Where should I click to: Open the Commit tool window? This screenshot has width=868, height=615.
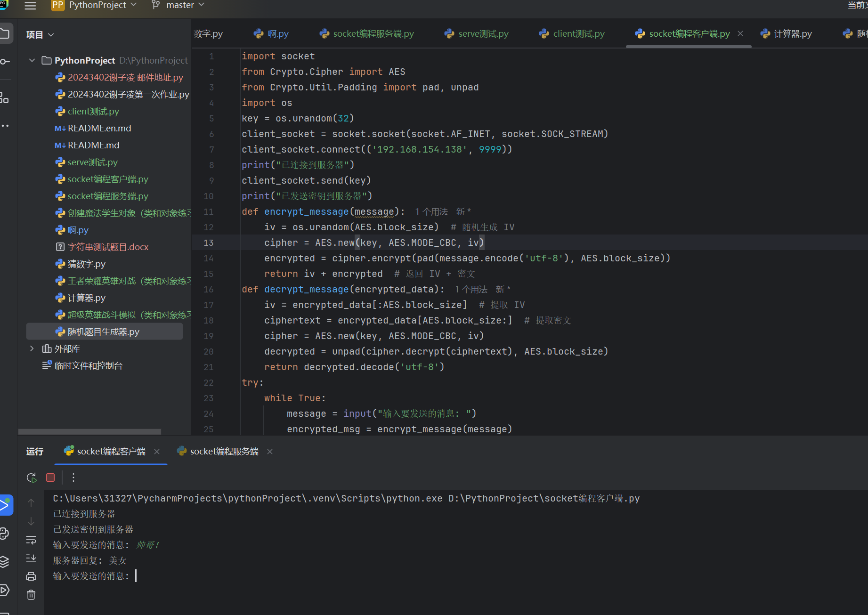(5, 62)
